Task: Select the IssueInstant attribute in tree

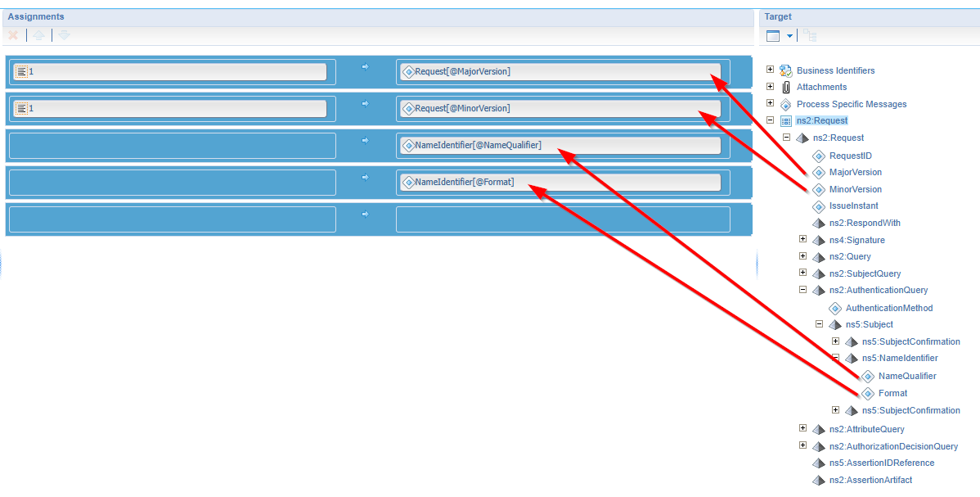Action: pyautogui.click(x=853, y=206)
